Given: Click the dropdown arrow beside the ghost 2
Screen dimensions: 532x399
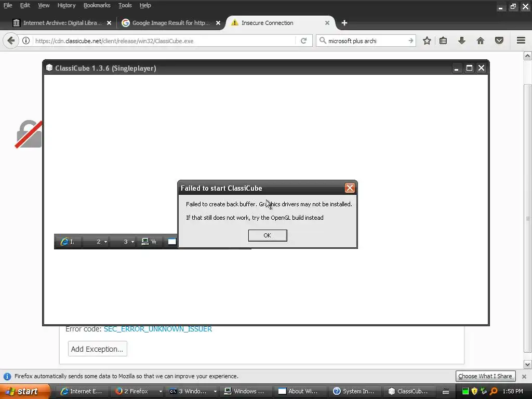Looking at the screenshot, I should point(106,242).
